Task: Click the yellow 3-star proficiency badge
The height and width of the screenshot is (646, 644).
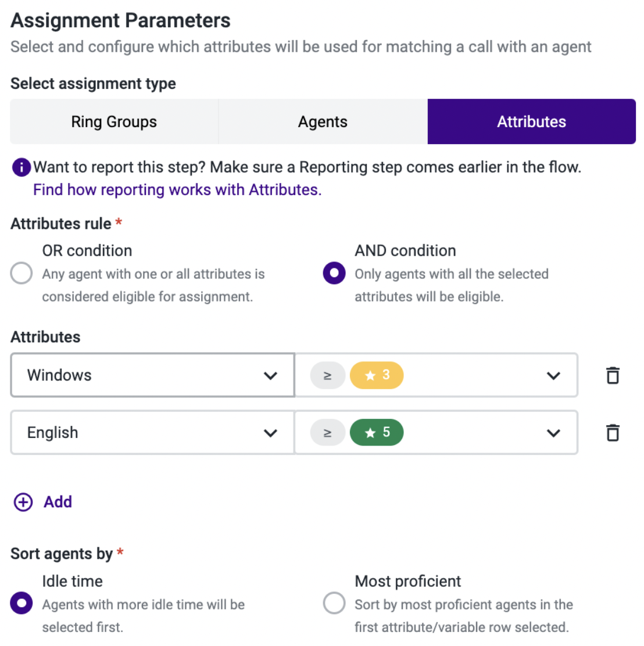Action: pos(377,375)
